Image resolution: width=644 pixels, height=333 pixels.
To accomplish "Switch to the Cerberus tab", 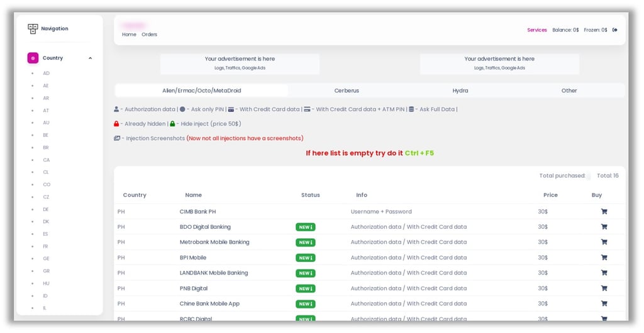I will 347,90.
